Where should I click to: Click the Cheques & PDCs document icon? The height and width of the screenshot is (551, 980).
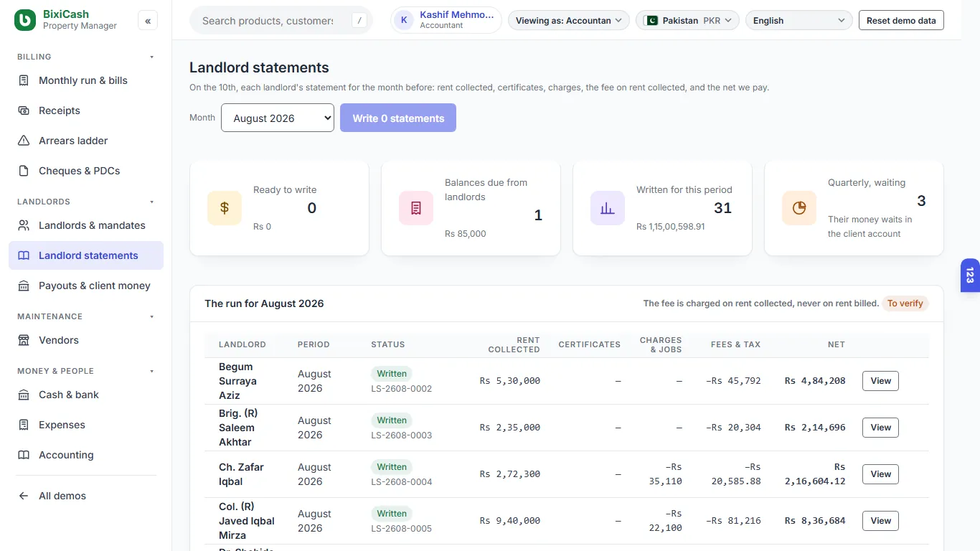[24, 171]
